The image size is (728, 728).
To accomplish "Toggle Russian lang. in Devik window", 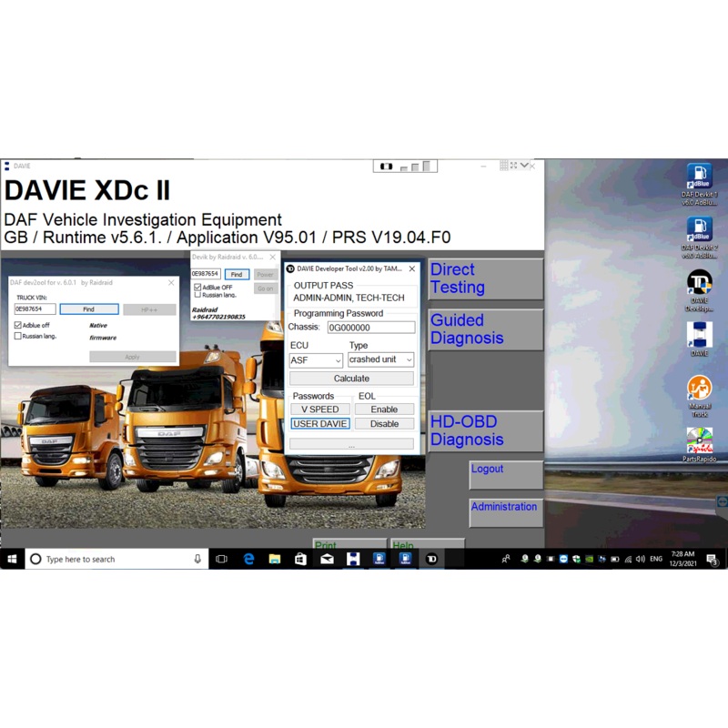I will [197, 295].
